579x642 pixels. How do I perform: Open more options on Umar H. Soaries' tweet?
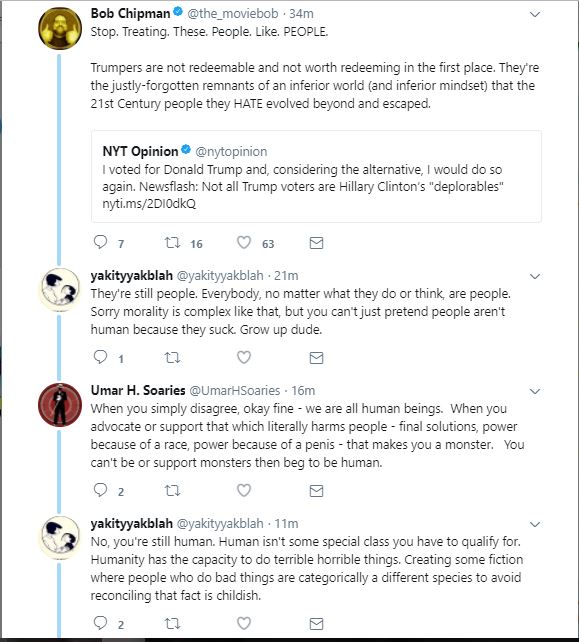pyautogui.click(x=535, y=391)
